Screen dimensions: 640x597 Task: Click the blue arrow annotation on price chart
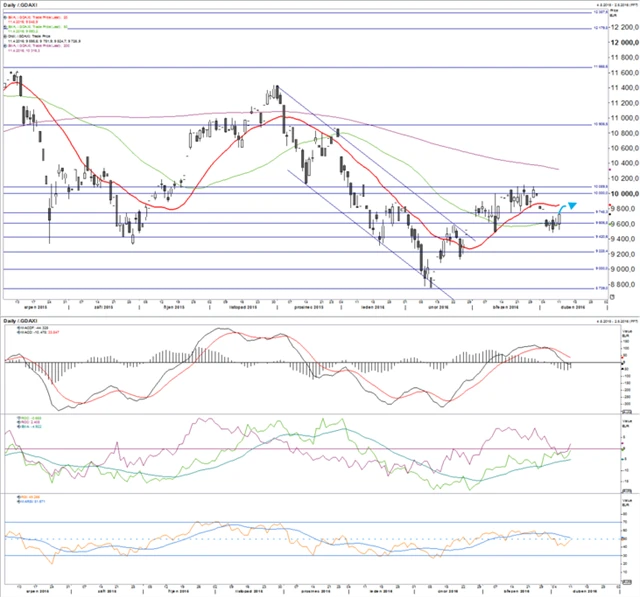click(571, 205)
